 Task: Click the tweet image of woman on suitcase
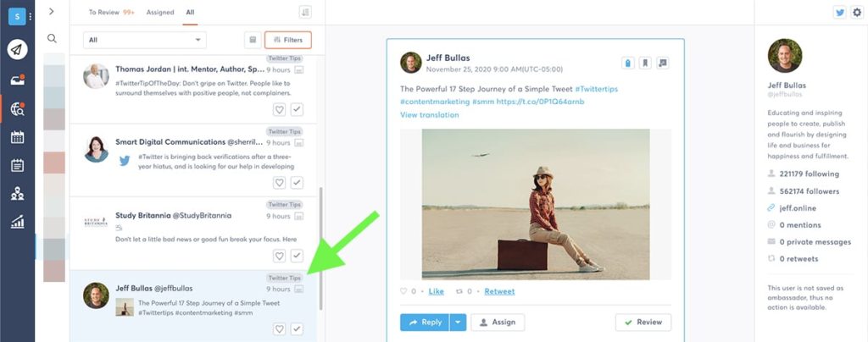point(536,204)
